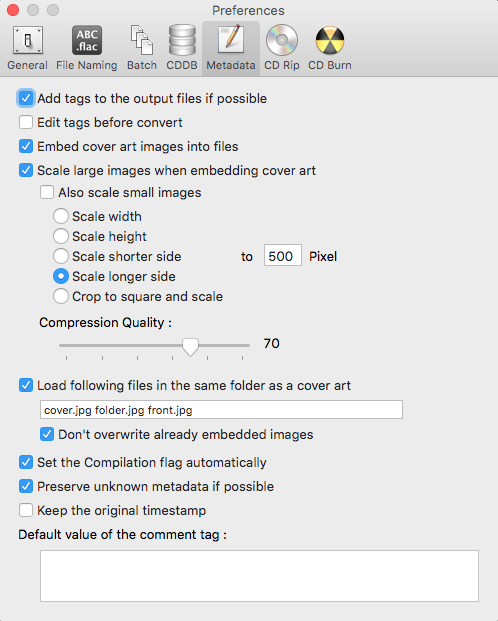Click the cover art filenames text field
The height and width of the screenshot is (621, 498).
click(221, 410)
